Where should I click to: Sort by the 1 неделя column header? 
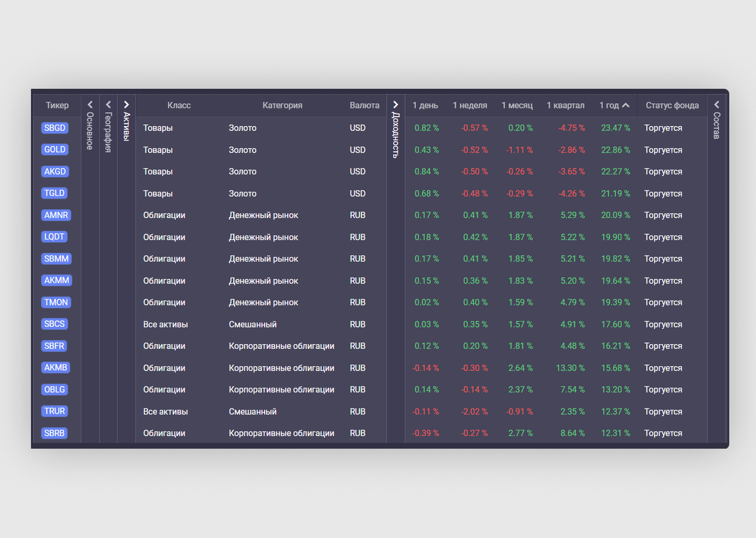pyautogui.click(x=470, y=105)
